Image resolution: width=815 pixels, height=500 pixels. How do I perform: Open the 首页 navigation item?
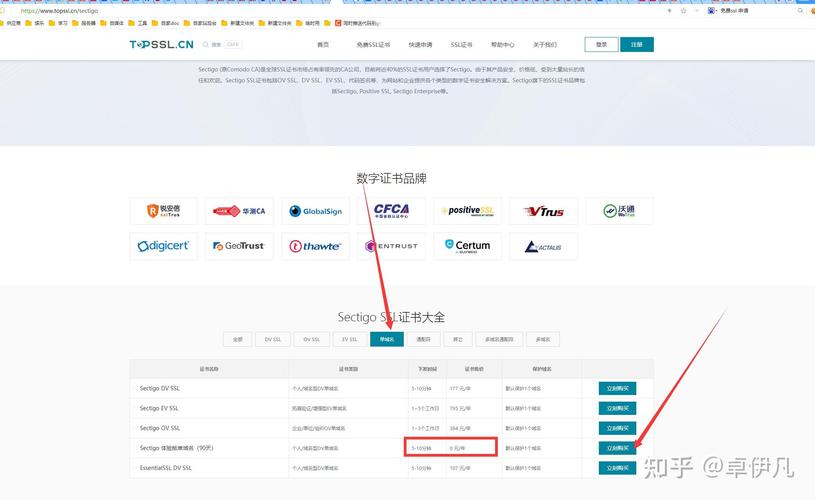(323, 45)
